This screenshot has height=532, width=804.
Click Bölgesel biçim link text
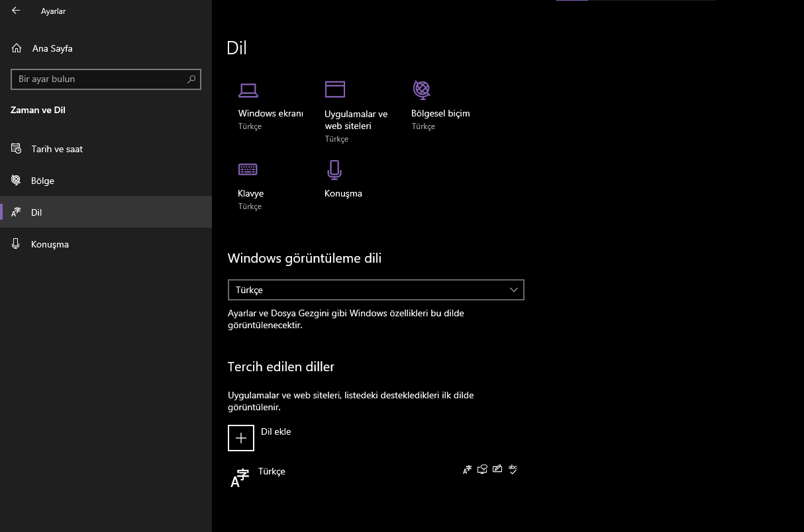pos(440,113)
